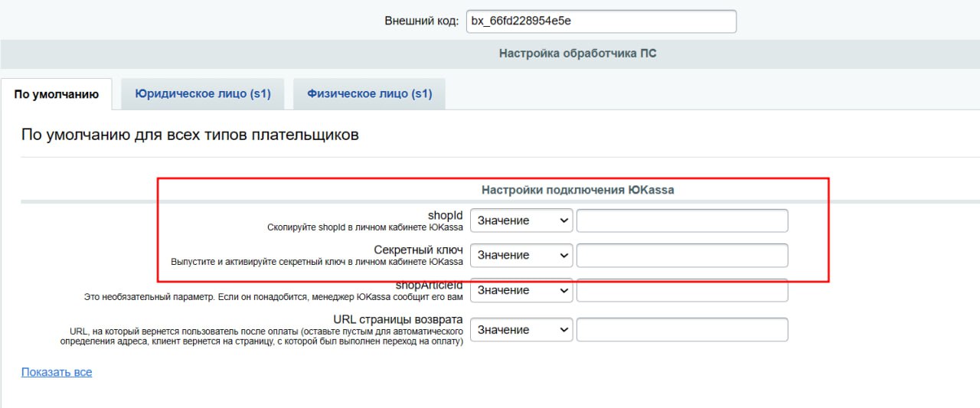Click the shopId label
This screenshot has height=408, width=980.
(x=446, y=215)
